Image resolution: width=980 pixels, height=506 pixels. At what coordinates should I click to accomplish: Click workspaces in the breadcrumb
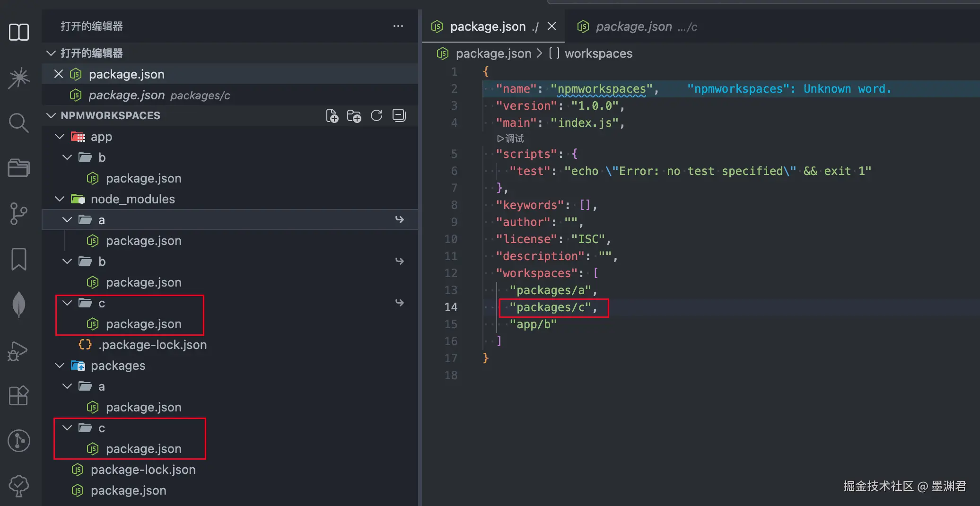coord(598,53)
